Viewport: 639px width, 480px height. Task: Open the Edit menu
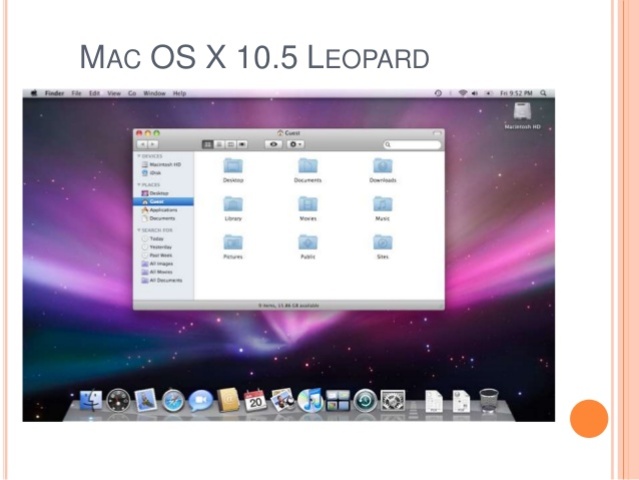pyautogui.click(x=95, y=93)
